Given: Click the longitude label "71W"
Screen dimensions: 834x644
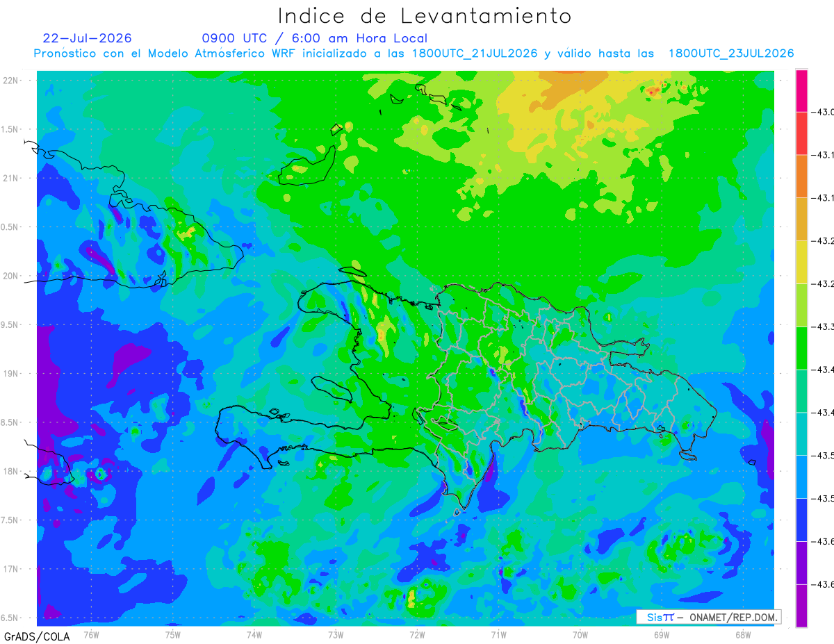Looking at the screenshot, I should click(x=498, y=634).
